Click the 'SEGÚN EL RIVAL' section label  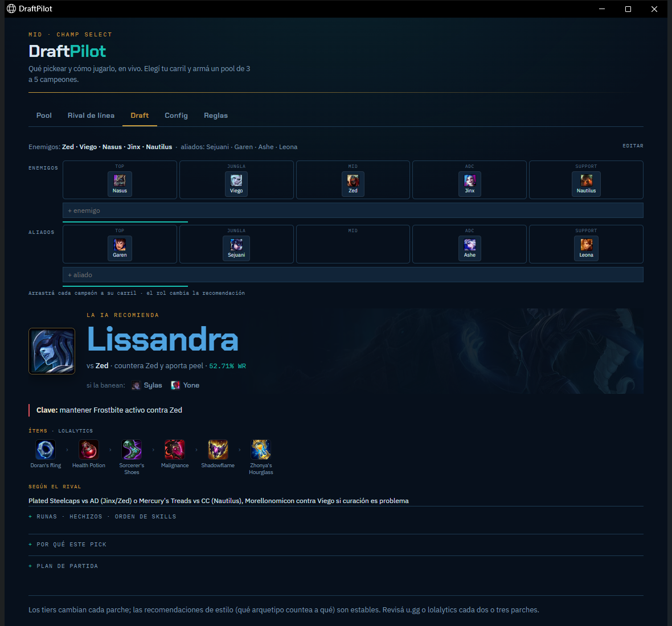point(55,487)
